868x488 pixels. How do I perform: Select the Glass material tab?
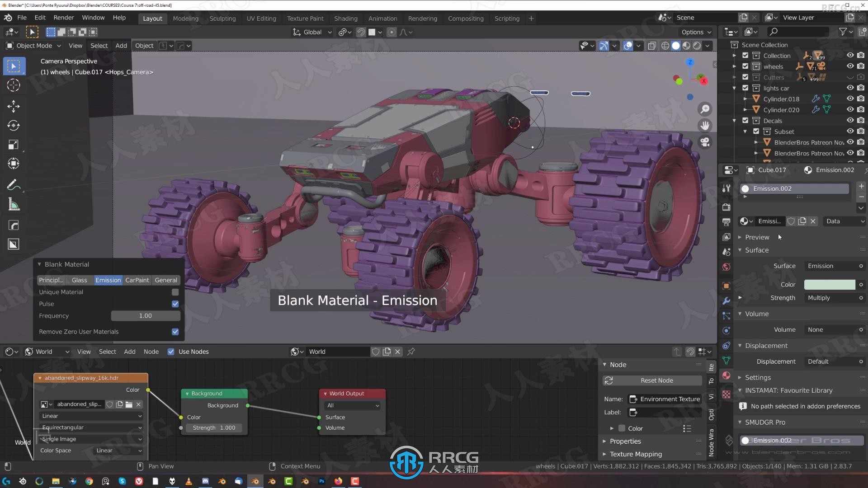79,280
